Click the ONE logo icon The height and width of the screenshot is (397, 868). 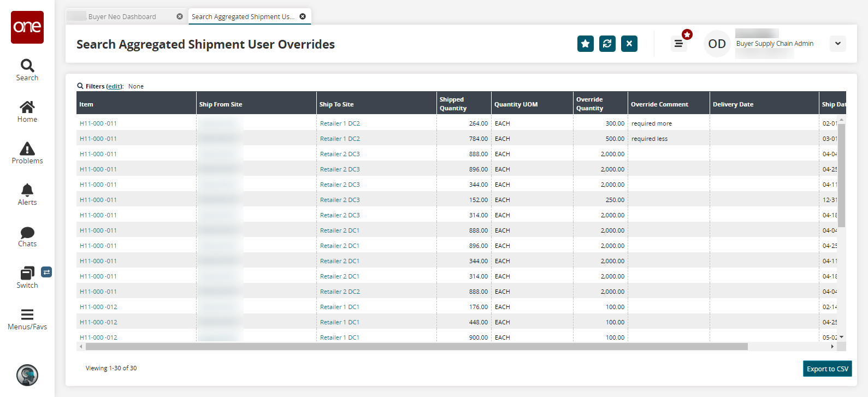tap(27, 27)
